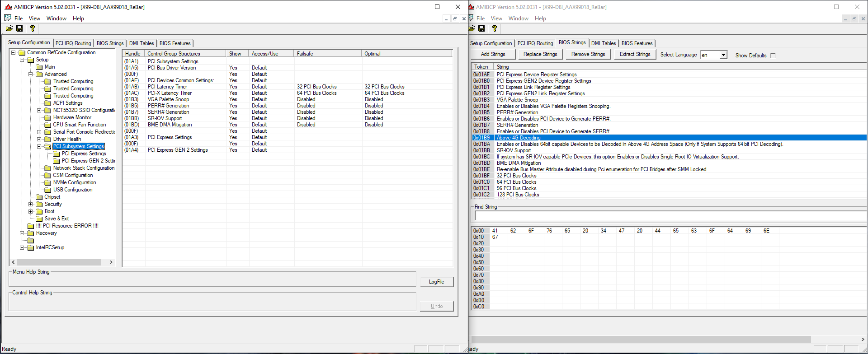Expand the Security tree node
Viewport: 868px width, 354px height.
30,204
